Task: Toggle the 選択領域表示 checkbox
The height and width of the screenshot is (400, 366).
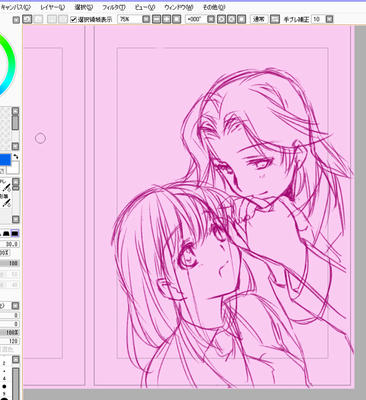Action: coord(74,20)
